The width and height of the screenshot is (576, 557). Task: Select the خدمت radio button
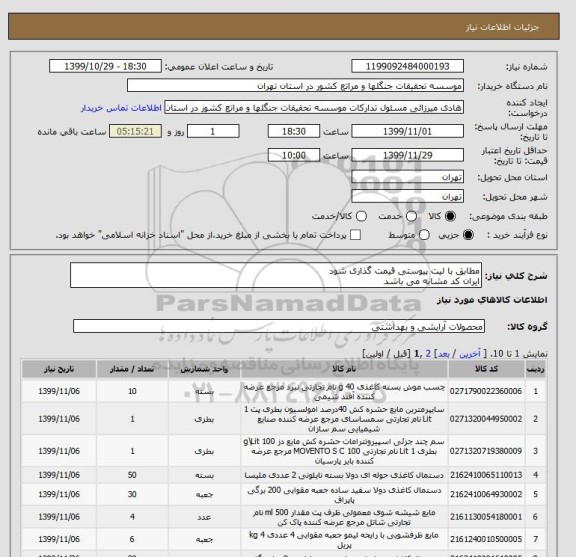[x=411, y=216]
